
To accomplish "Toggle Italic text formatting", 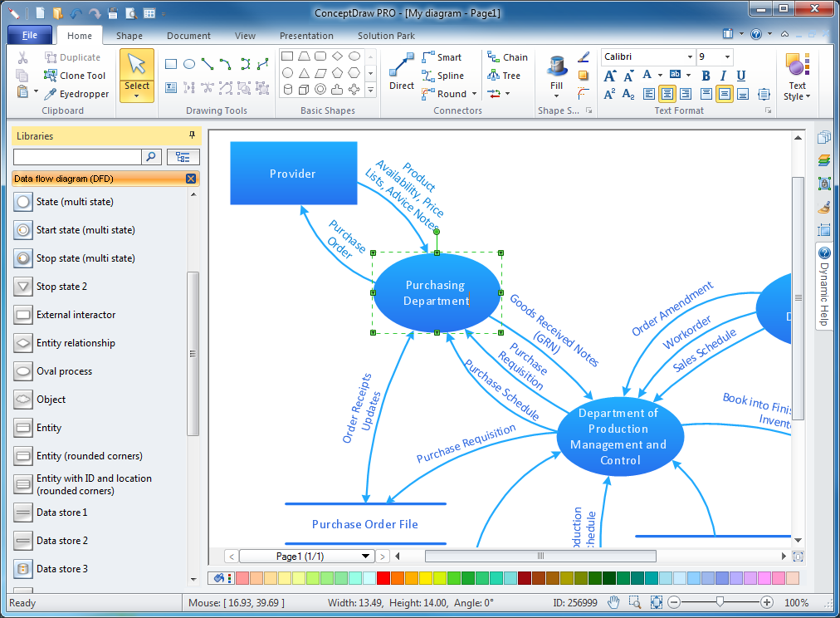I will [x=723, y=76].
